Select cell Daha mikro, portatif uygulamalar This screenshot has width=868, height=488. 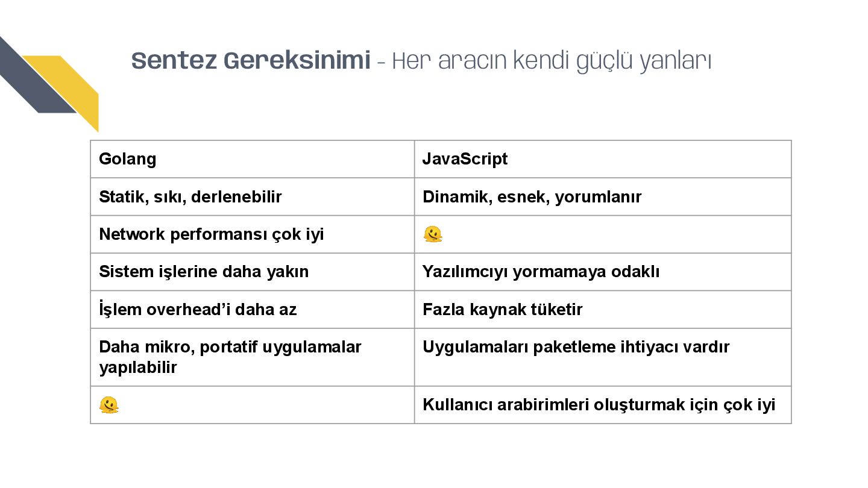253,357
